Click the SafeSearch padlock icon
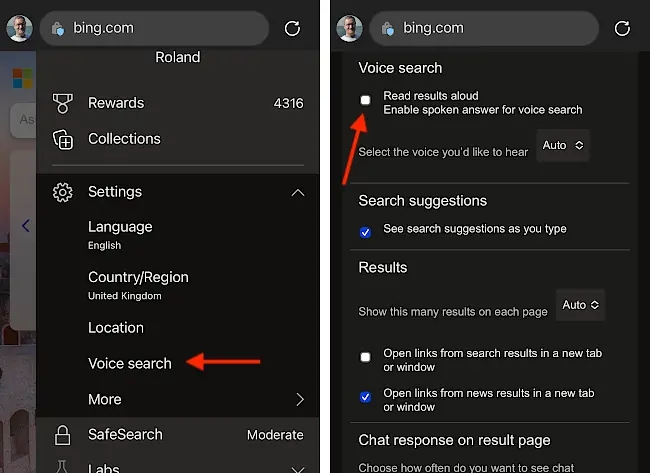 click(x=63, y=435)
